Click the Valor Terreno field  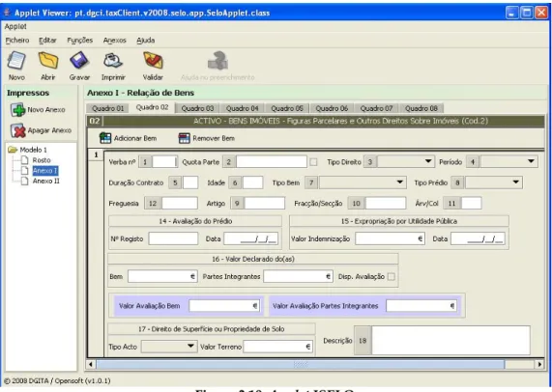click(x=277, y=347)
